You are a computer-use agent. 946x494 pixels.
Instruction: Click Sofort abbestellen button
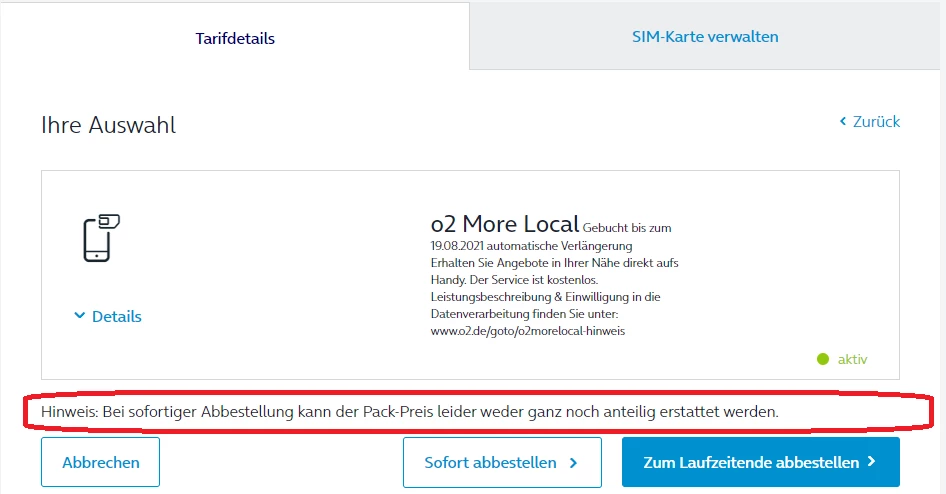502,462
